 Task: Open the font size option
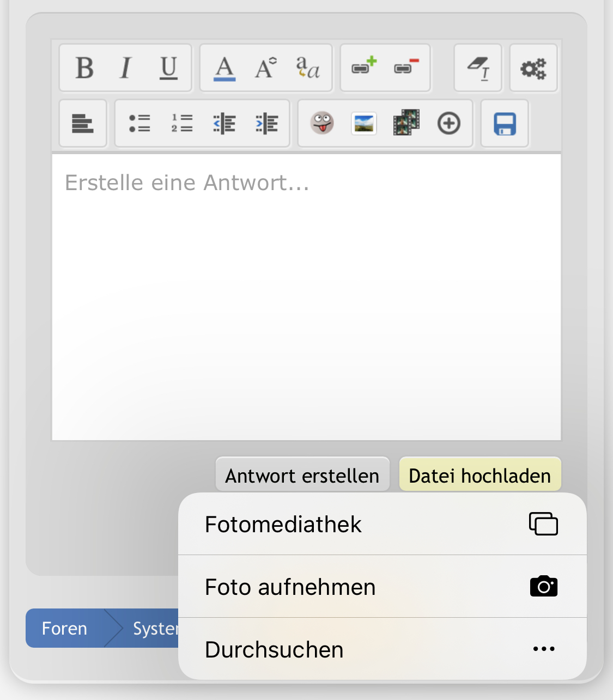pos(266,68)
